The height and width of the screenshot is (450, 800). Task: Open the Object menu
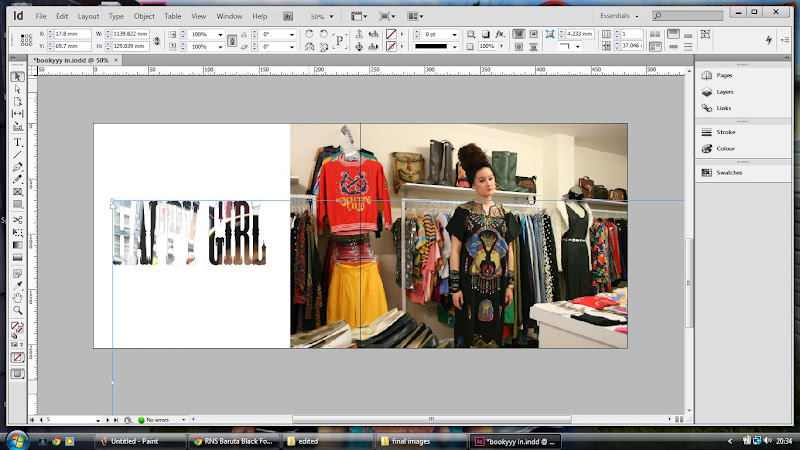144,16
